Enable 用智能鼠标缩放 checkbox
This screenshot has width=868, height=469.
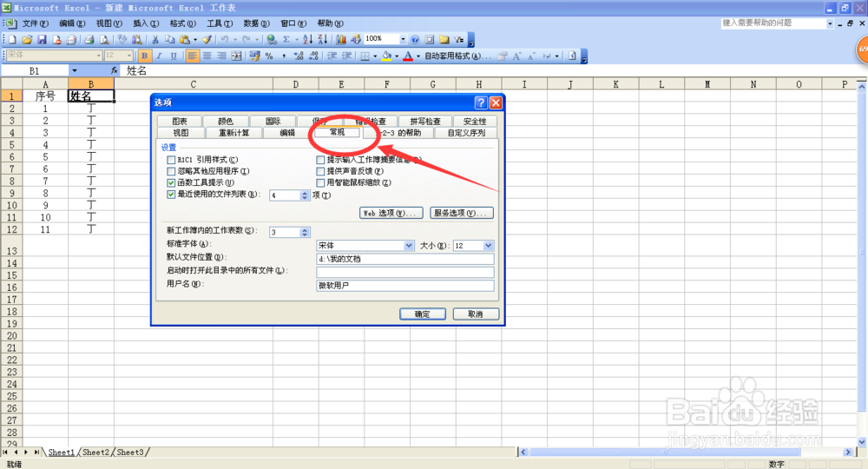[320, 182]
